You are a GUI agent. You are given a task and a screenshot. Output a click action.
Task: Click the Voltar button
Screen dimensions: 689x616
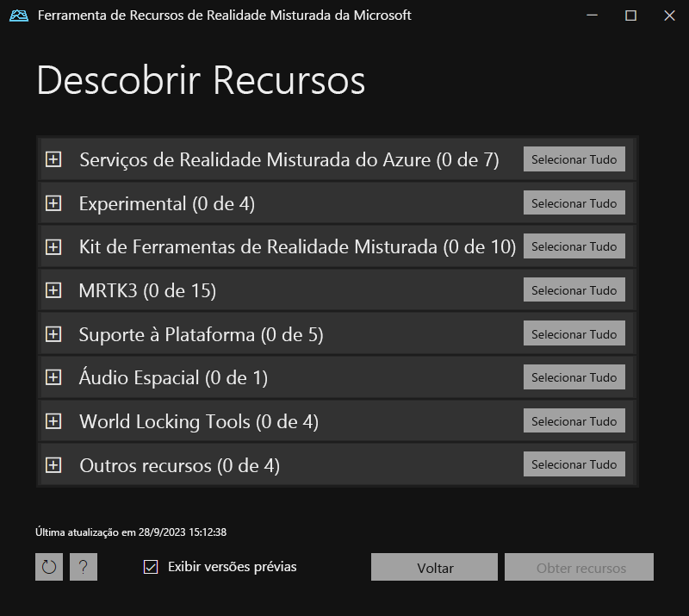tap(434, 567)
